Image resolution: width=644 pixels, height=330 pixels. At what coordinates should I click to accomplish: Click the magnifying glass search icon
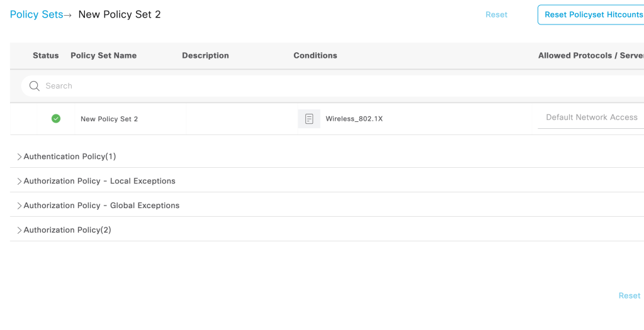tap(35, 86)
